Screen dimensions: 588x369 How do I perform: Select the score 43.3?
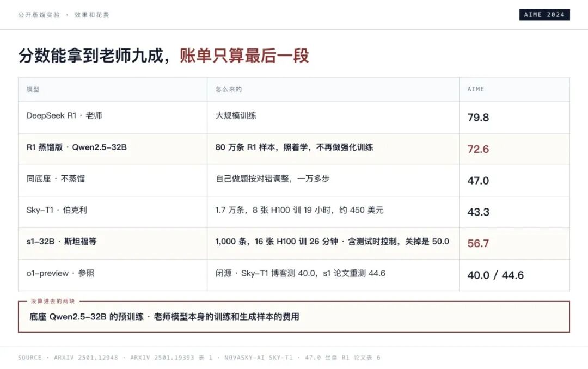[x=478, y=212]
